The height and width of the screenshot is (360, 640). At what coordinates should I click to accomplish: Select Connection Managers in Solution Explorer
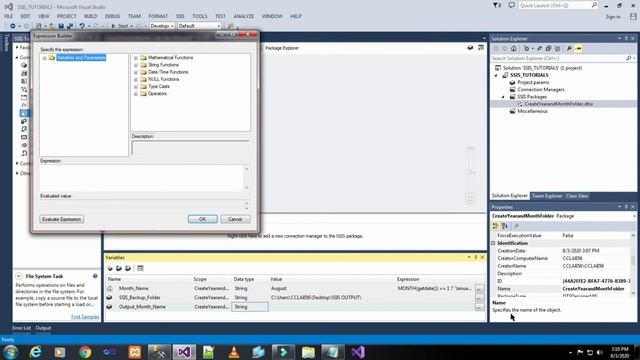point(541,90)
